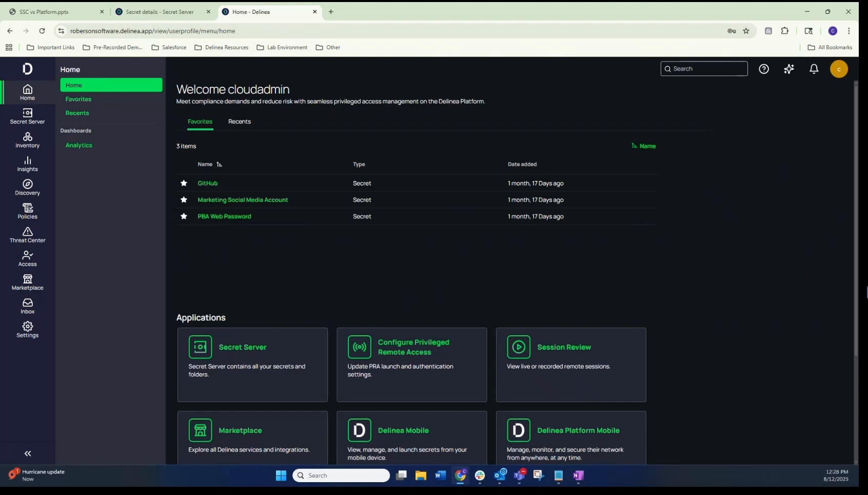This screenshot has height=495, width=868.
Task: Switch to the Recents tab
Action: click(239, 122)
